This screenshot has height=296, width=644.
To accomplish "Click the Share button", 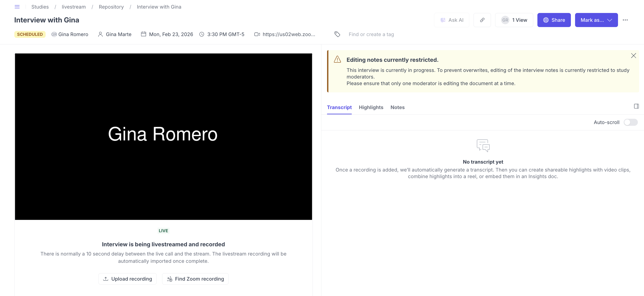I will click(554, 20).
